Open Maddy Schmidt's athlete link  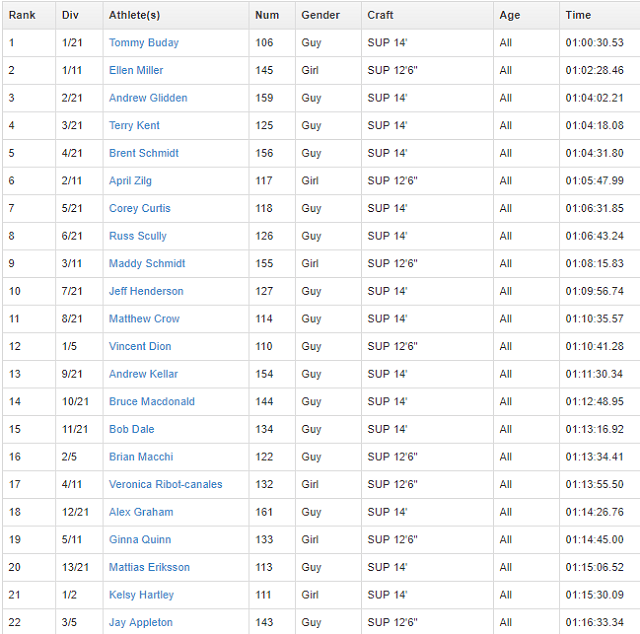[147, 264]
